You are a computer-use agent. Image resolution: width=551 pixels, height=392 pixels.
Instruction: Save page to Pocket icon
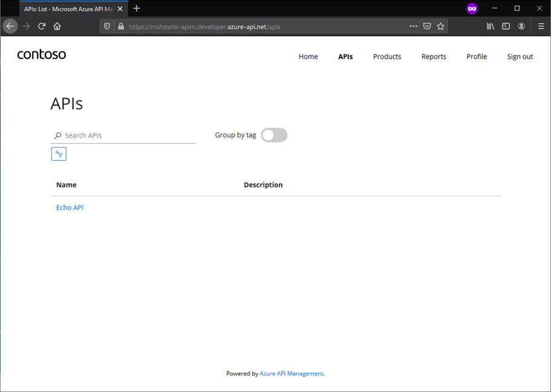427,27
